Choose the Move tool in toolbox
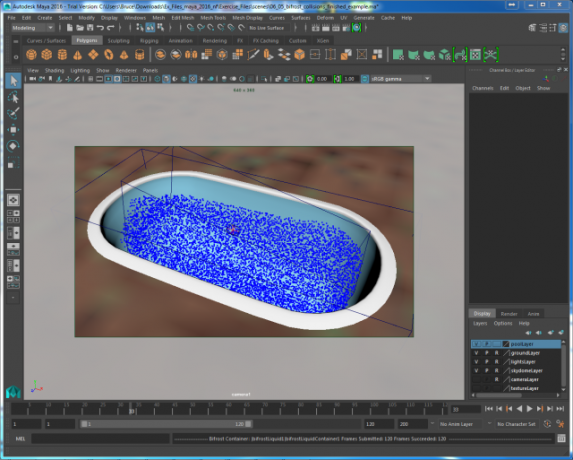The image size is (573, 460). (13, 130)
